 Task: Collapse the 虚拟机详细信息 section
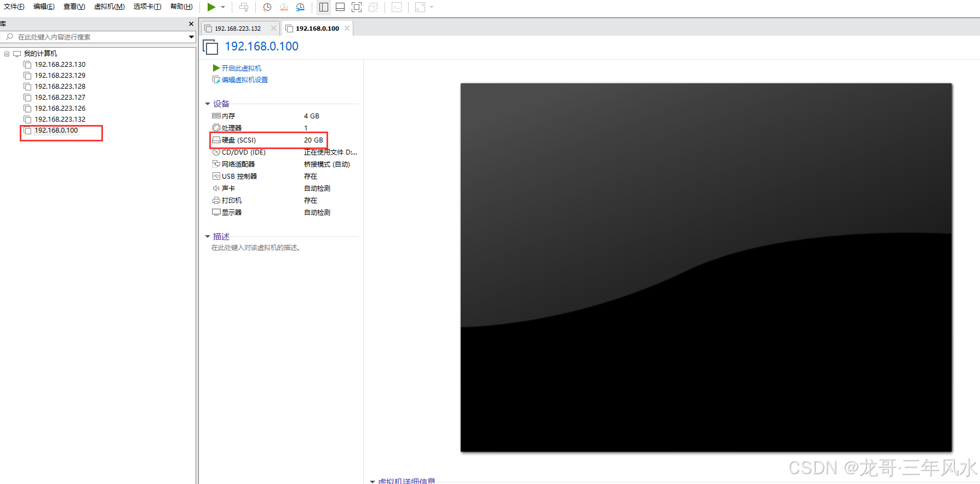372,481
